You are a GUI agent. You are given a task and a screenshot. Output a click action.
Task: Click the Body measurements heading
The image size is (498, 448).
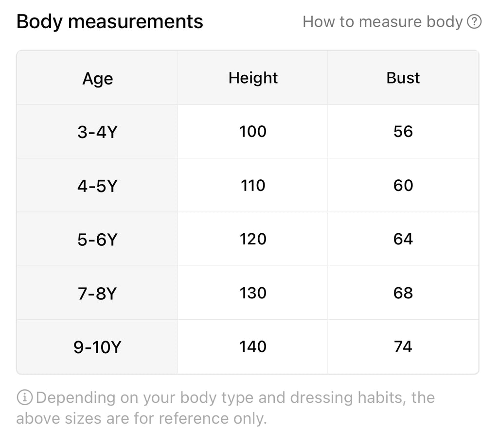(110, 22)
